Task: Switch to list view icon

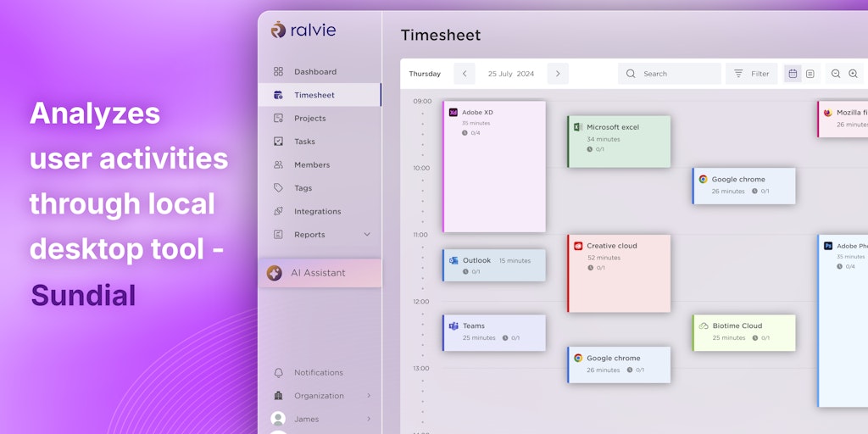Action: coord(810,74)
